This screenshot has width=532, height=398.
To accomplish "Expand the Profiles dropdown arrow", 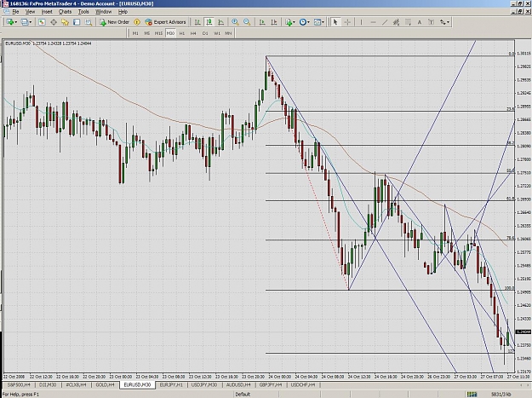I will coord(31,22).
